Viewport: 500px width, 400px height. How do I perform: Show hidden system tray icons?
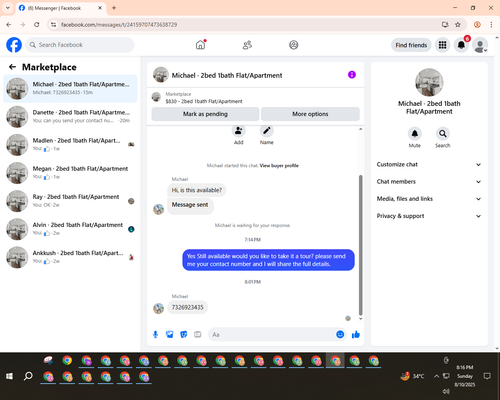point(436,376)
